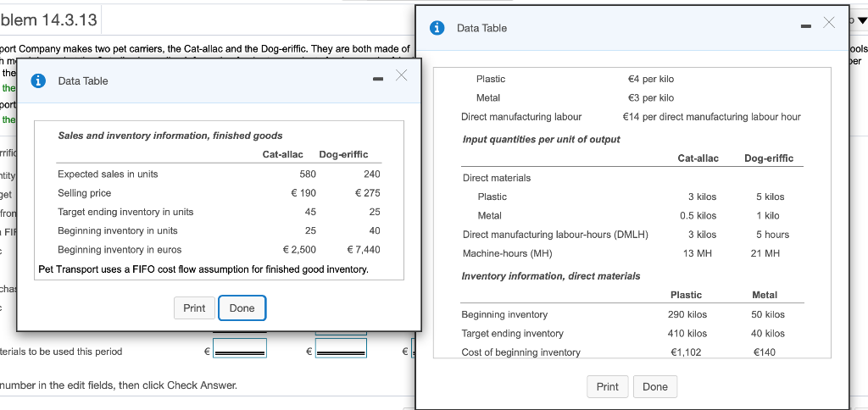Click the Plastic column header in inventory table
The height and width of the screenshot is (410, 868).
pos(686,296)
